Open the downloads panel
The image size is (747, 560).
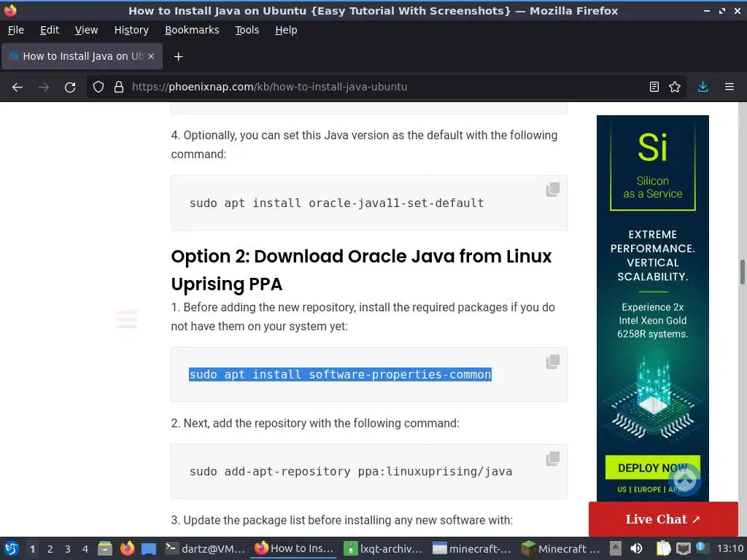click(703, 87)
